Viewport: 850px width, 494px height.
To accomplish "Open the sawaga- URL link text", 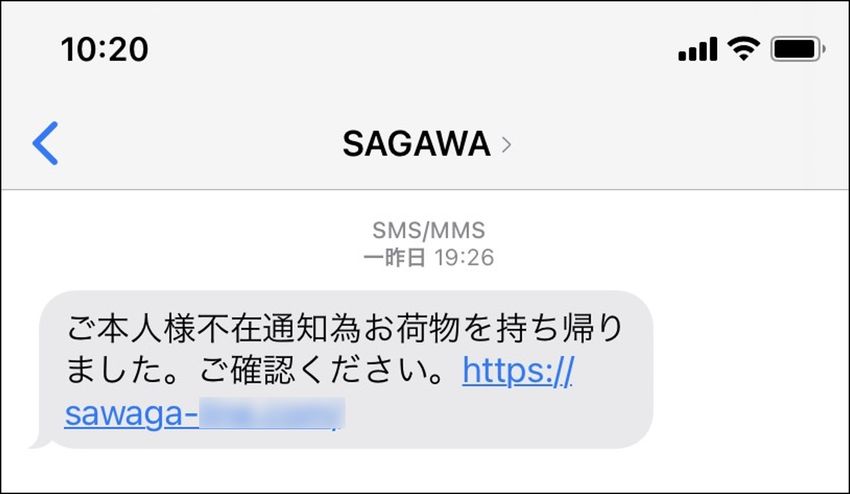I will click(x=131, y=414).
